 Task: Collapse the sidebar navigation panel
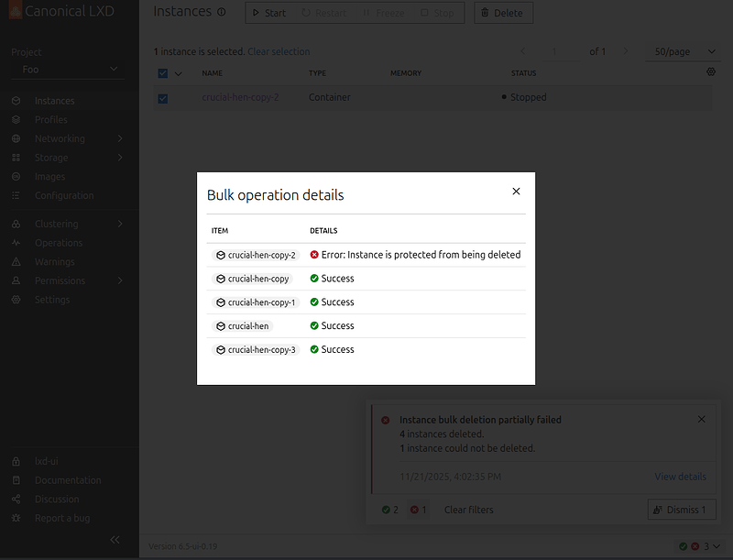pyautogui.click(x=115, y=540)
